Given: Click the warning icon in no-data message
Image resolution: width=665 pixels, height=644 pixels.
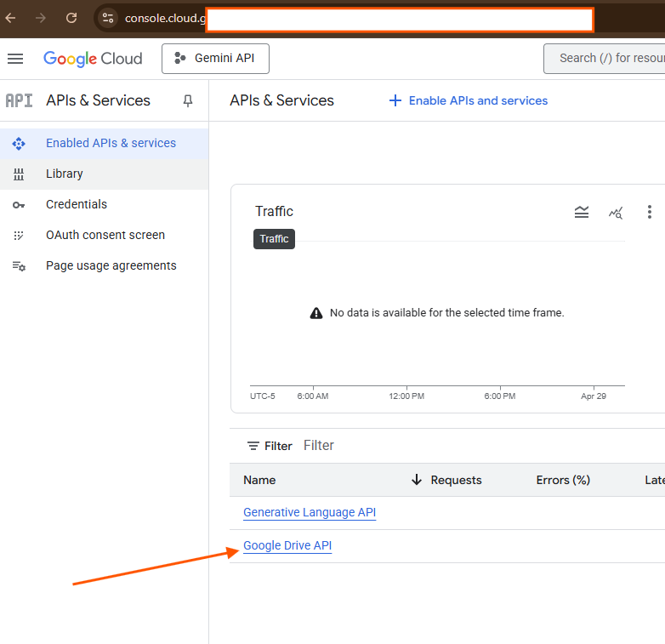Looking at the screenshot, I should (316, 313).
